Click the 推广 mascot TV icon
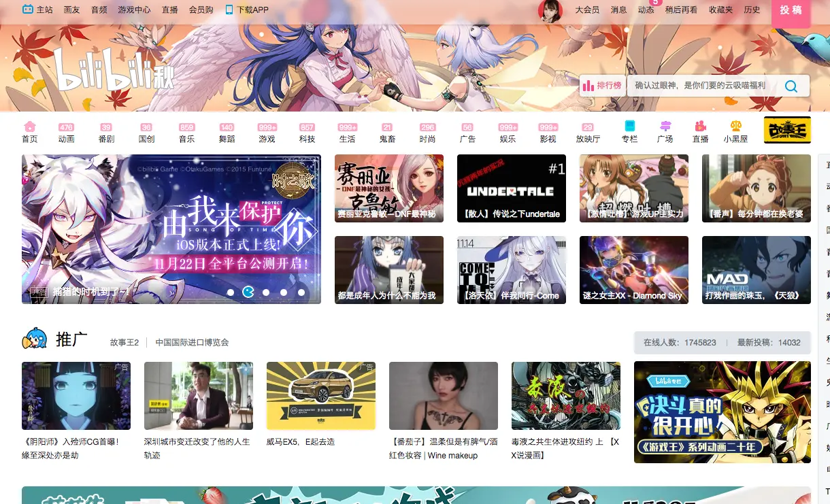 pos(34,338)
